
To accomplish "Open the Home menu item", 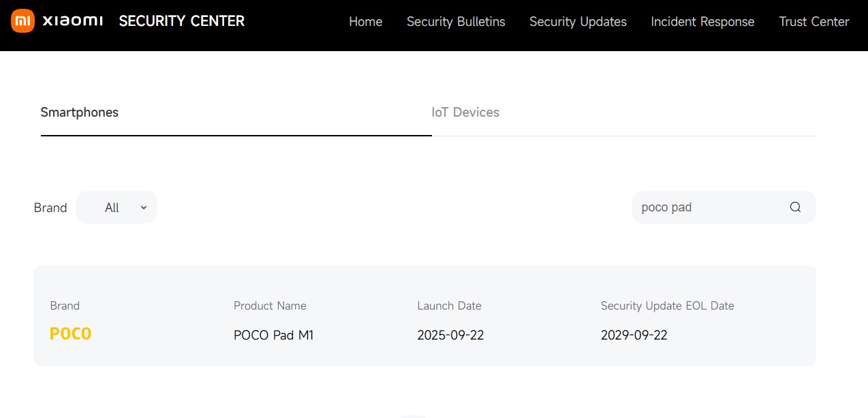I will 366,22.
